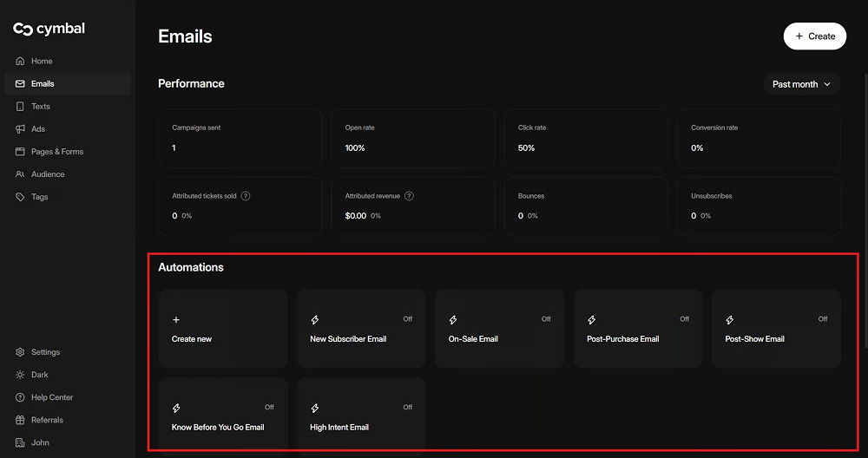This screenshot has width=868, height=458.
Task: Click the Settings gear icon
Action: click(x=20, y=352)
